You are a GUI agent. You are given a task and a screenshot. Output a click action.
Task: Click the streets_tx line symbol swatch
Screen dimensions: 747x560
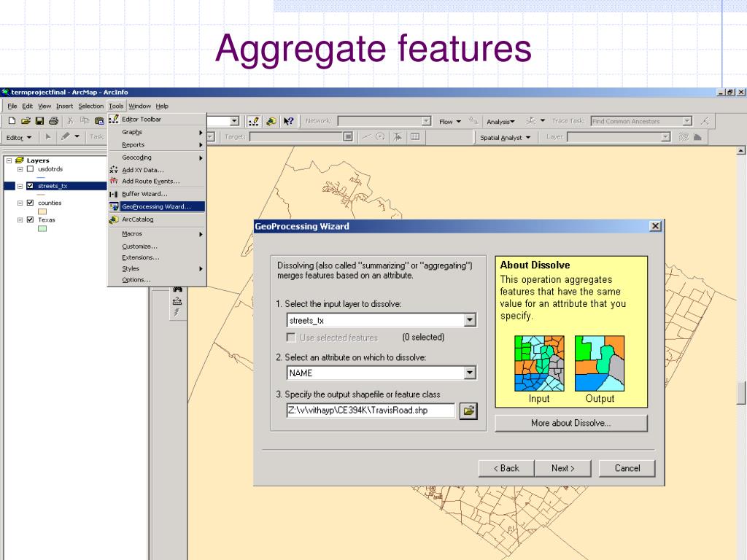pyautogui.click(x=41, y=194)
